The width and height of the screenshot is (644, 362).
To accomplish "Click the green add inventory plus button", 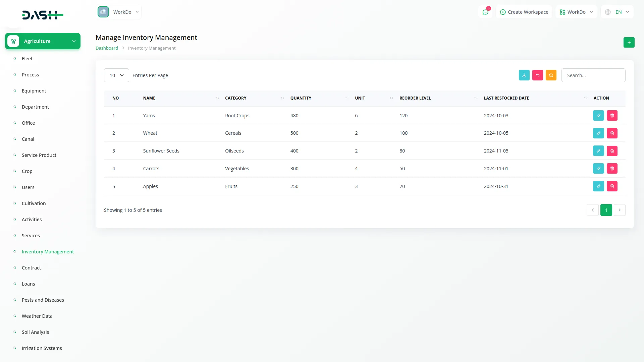I will pyautogui.click(x=629, y=43).
